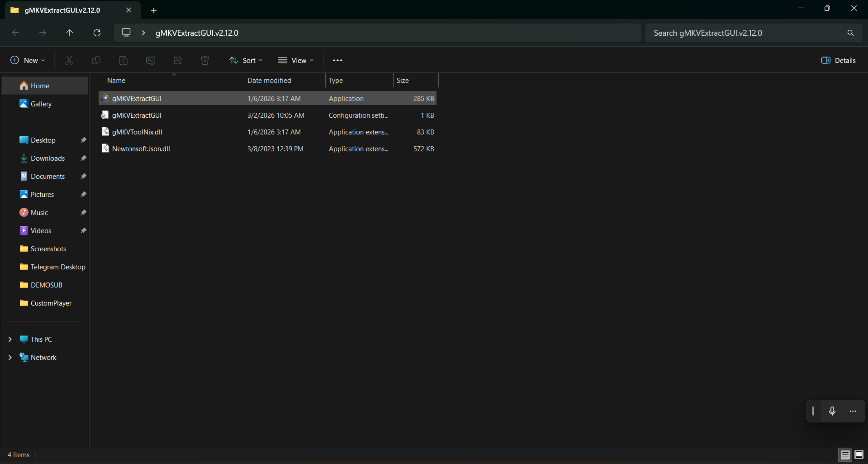Click the Copy icon in toolbar
868x464 pixels.
pos(96,60)
